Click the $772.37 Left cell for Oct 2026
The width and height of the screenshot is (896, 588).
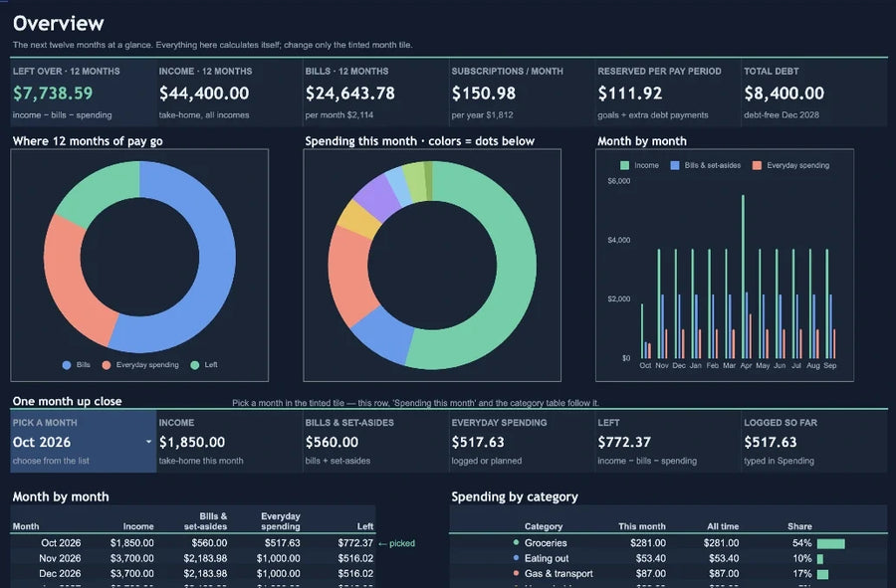pos(355,543)
